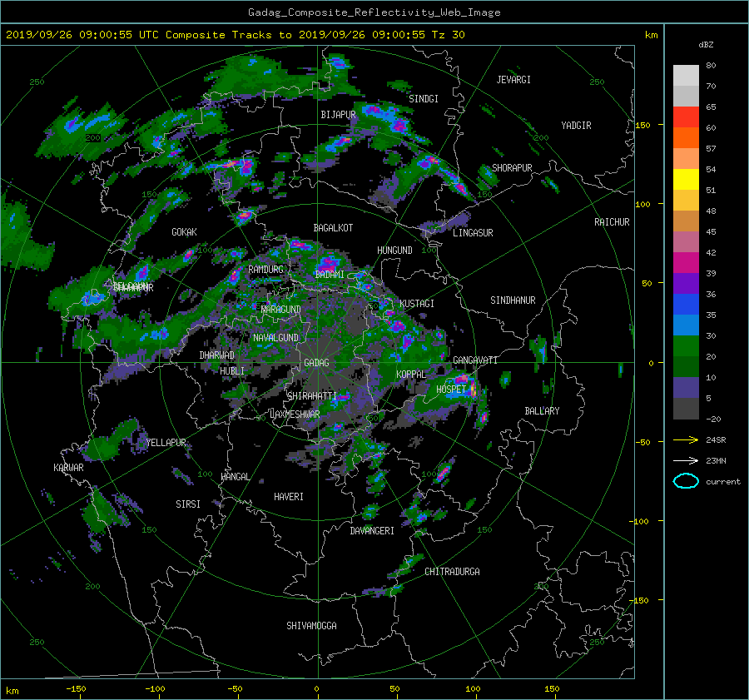Click the BALLARY city label

pos(542,411)
